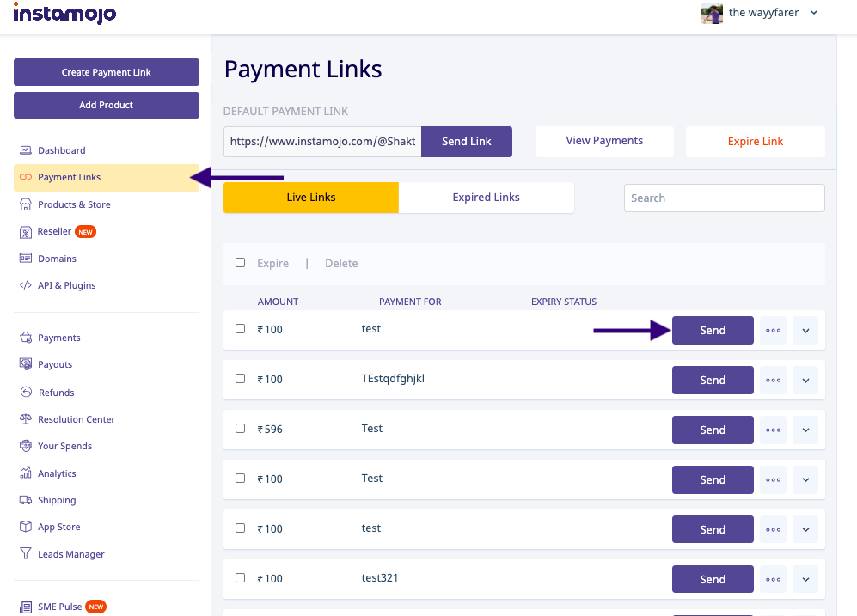Image resolution: width=857 pixels, height=616 pixels.
Task: Click the Instamojo logo
Action: (64, 13)
